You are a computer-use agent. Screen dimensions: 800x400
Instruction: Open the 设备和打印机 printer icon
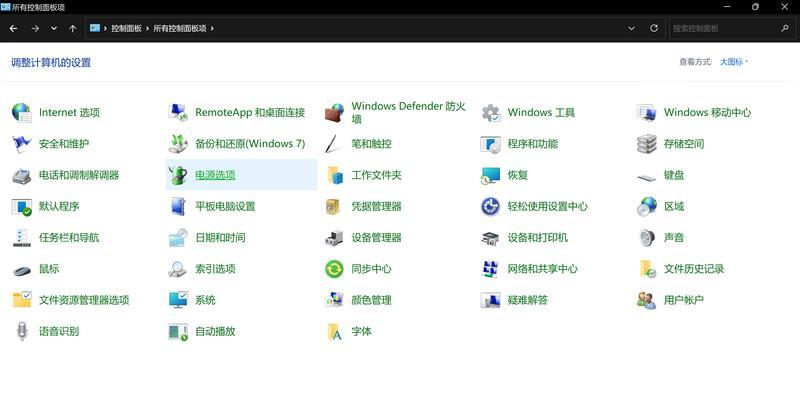coord(491,238)
